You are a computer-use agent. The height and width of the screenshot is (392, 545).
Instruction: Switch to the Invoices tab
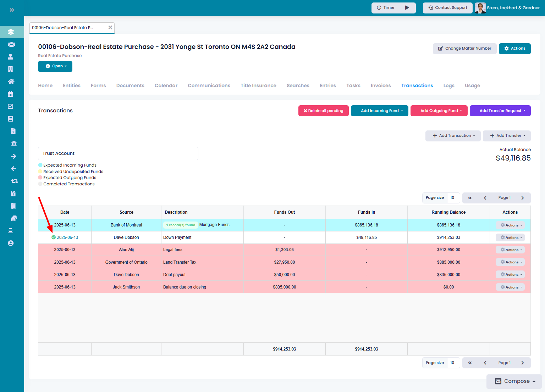pyautogui.click(x=381, y=85)
